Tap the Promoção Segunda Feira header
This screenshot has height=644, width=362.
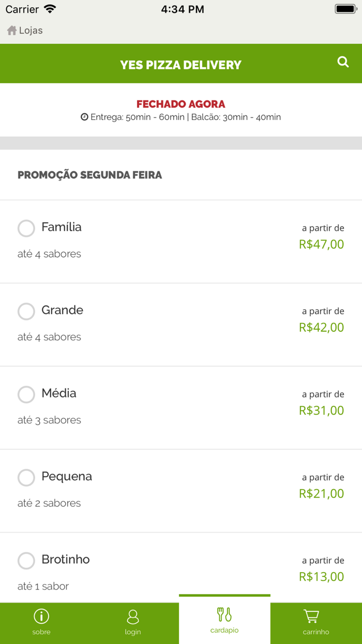(90, 175)
